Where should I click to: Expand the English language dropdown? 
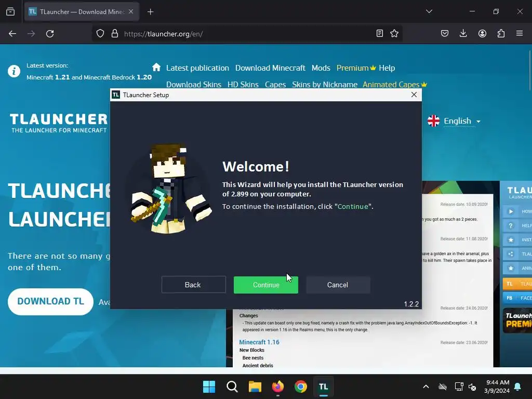[x=455, y=121]
